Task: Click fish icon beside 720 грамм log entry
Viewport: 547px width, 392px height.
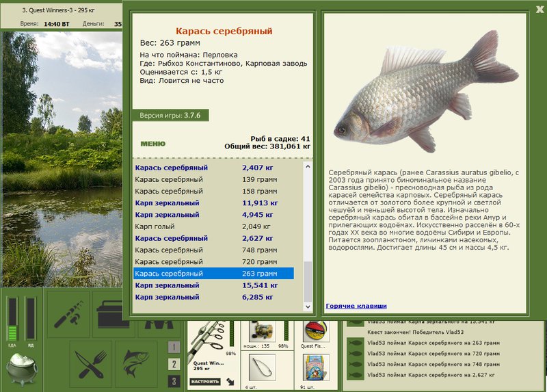Action: (x=355, y=354)
